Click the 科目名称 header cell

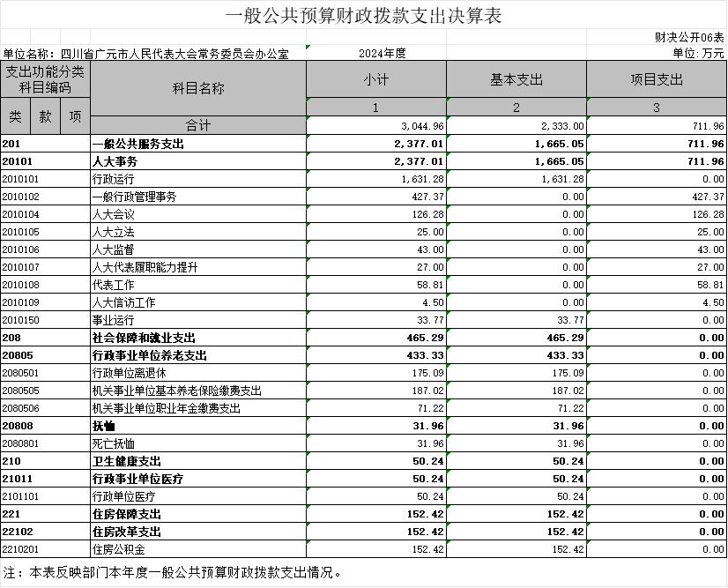(198, 88)
